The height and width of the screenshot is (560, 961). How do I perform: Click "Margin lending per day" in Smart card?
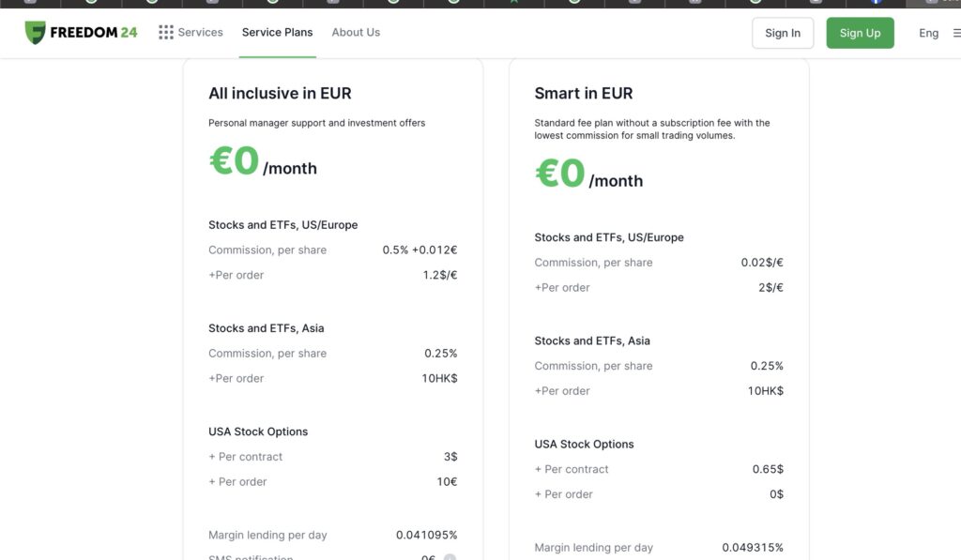pos(594,548)
